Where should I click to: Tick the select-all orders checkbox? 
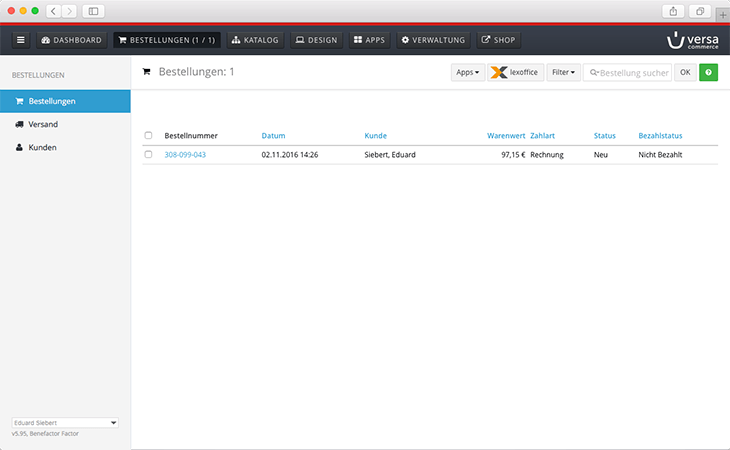149,136
